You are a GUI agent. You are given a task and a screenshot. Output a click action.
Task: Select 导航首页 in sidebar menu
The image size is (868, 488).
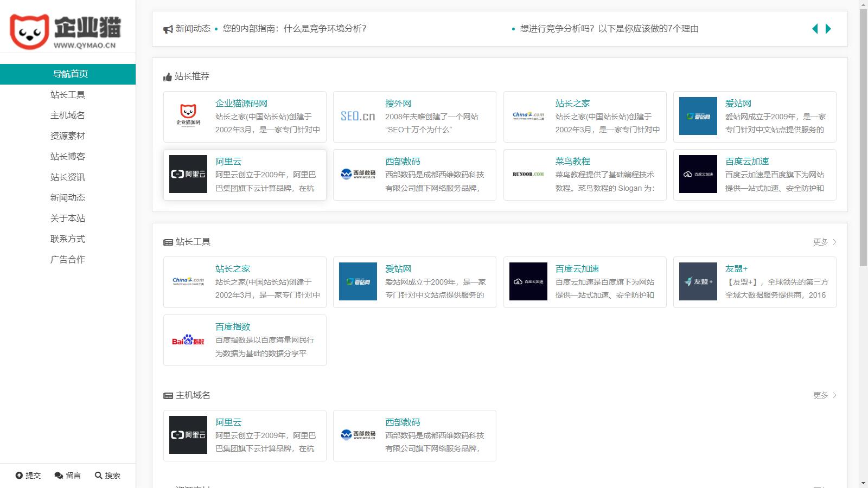click(x=68, y=74)
